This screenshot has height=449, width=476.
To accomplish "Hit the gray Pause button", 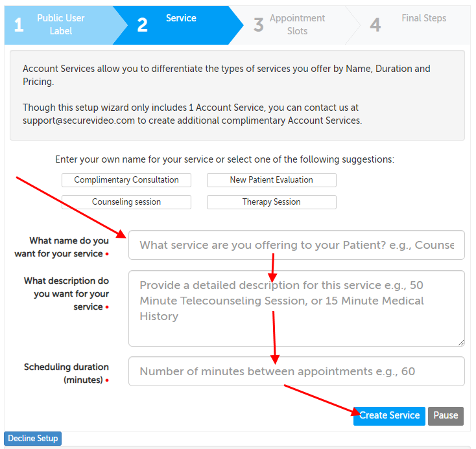I will click(446, 416).
